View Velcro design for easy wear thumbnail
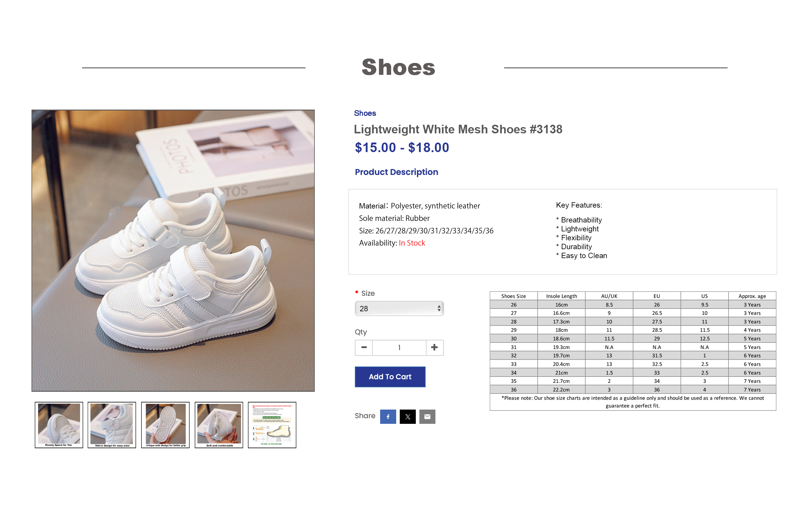Viewport: 812px width, 526px height. pyautogui.click(x=112, y=425)
